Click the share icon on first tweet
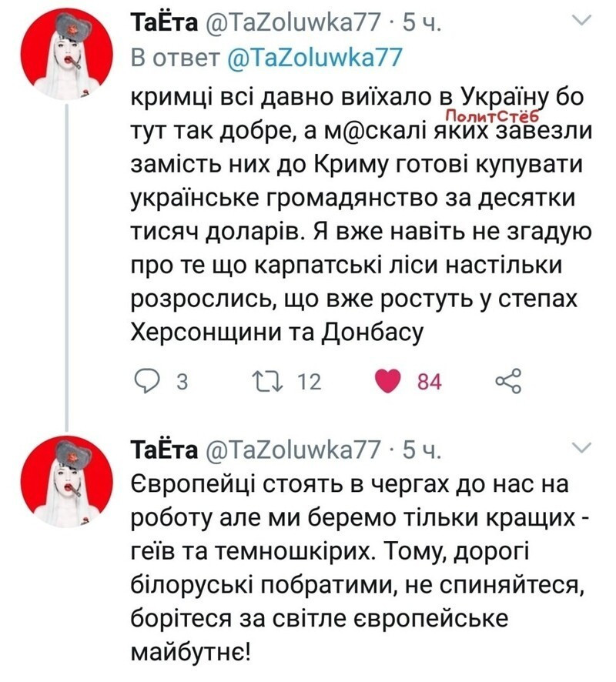The image size is (616, 682). click(508, 381)
